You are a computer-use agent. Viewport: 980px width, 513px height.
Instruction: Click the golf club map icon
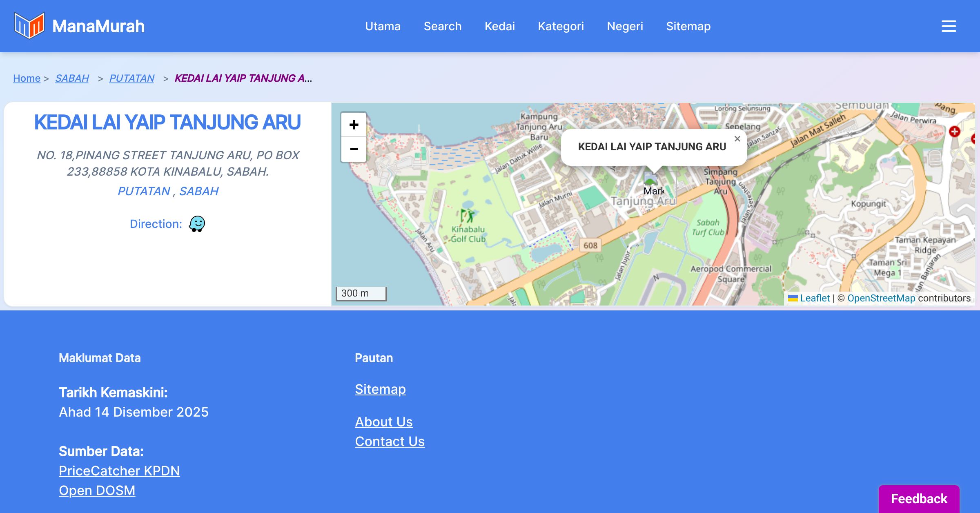pos(467,215)
